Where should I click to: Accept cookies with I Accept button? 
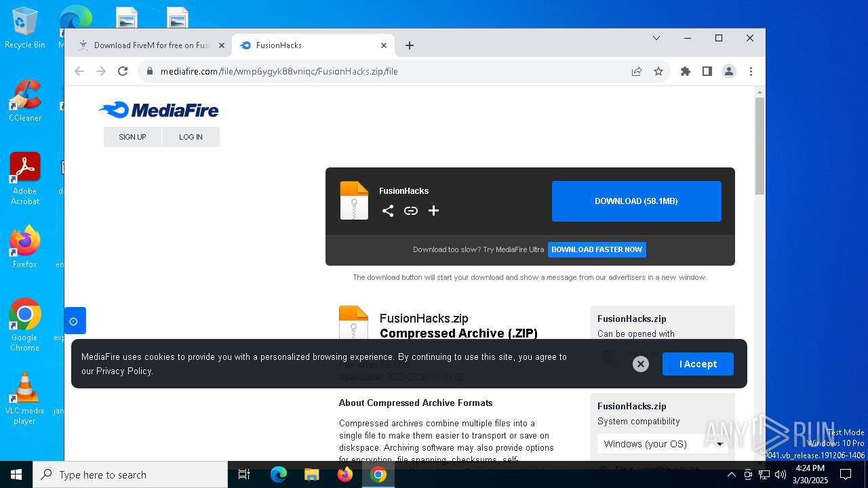(698, 364)
